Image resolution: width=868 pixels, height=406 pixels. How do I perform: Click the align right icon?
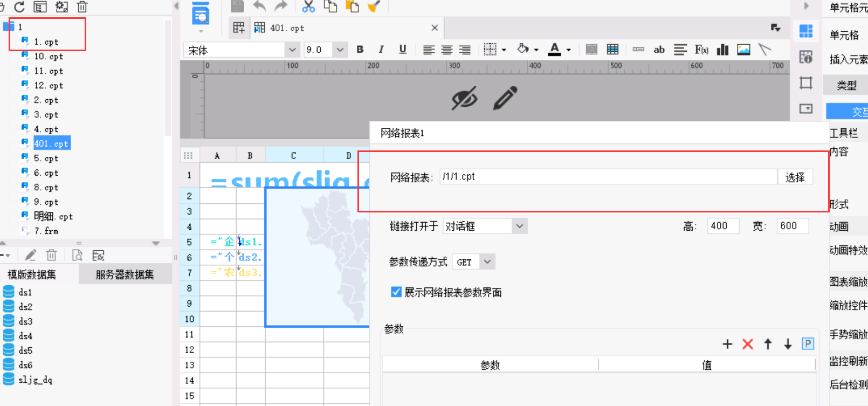click(465, 50)
